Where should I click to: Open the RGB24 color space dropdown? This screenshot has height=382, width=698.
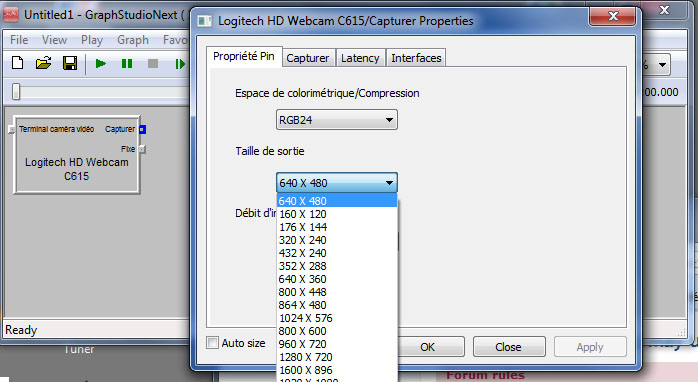click(337, 120)
